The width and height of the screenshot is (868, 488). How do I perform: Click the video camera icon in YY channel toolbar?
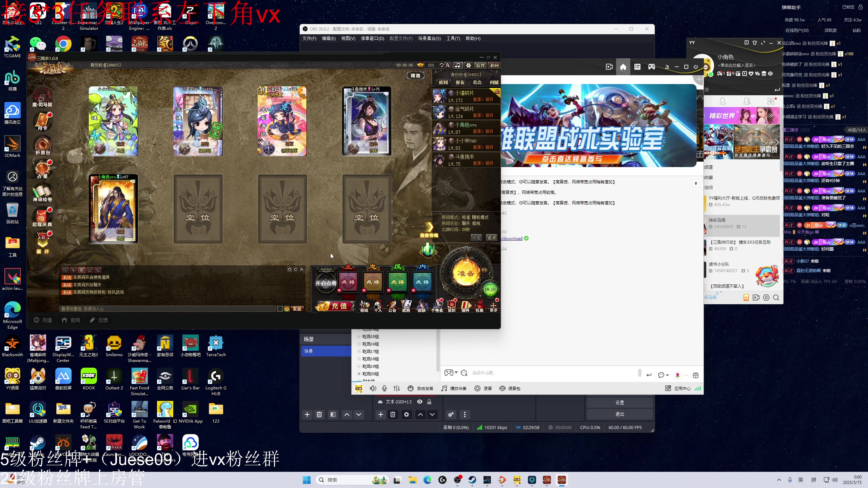point(609,67)
